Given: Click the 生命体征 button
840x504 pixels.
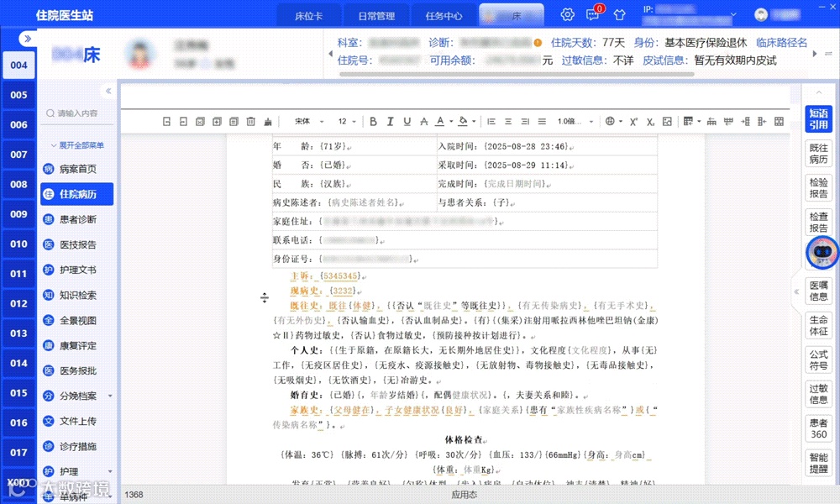Looking at the screenshot, I should click(818, 326).
